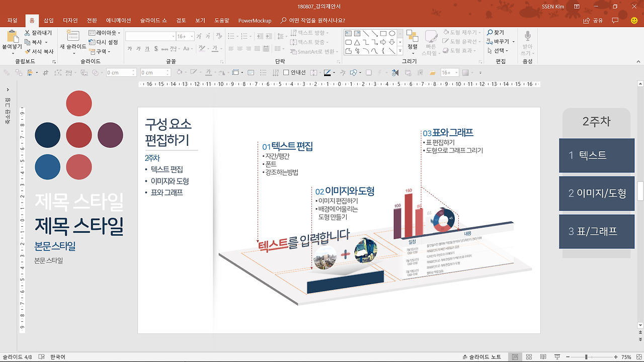
Task: Cut selection with 잘라내기
Action: tap(38, 33)
